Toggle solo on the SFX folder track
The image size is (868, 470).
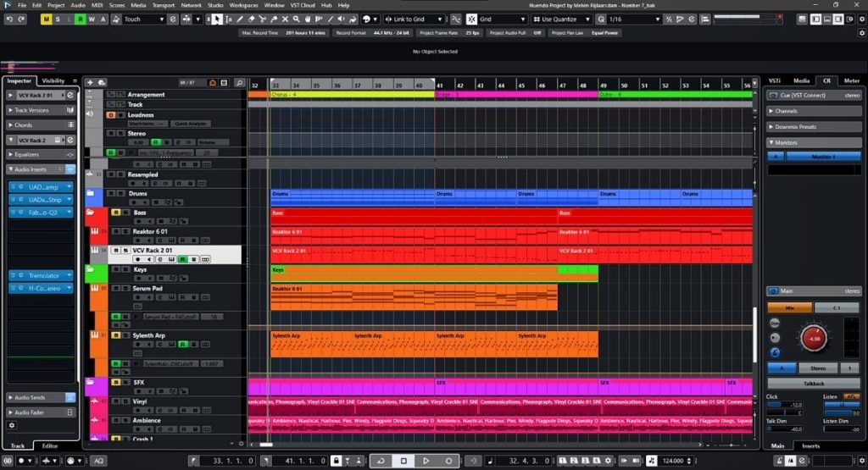pyautogui.click(x=125, y=382)
